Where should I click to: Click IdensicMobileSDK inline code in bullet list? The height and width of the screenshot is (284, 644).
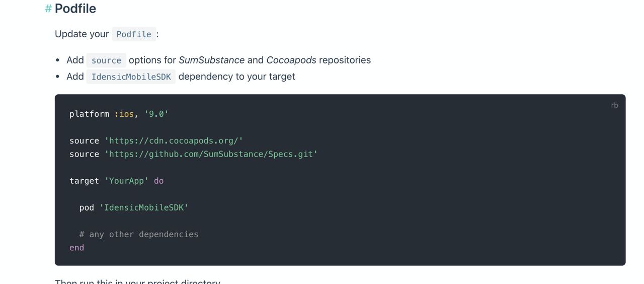coord(131,77)
